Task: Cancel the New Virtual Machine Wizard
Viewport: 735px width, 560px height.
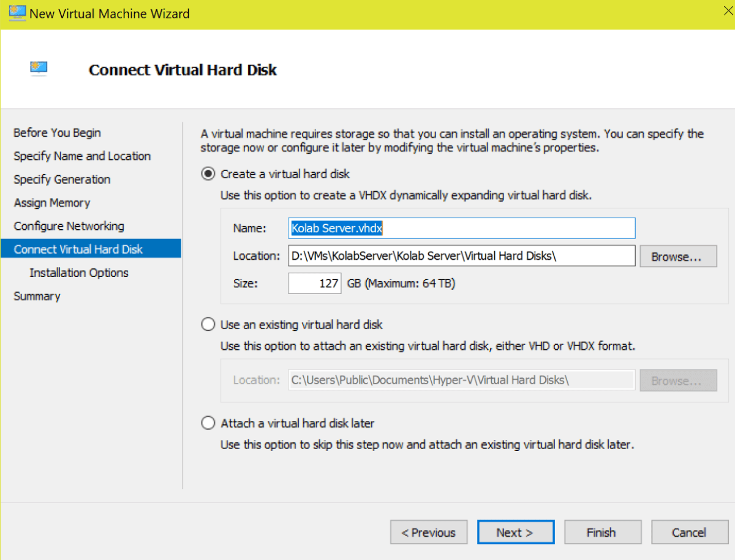Action: pyautogui.click(x=689, y=532)
